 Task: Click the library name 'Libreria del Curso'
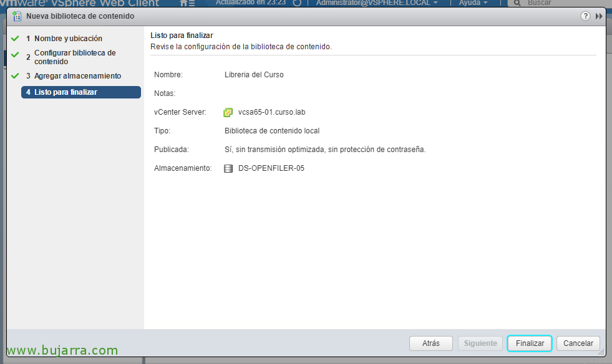(x=254, y=75)
